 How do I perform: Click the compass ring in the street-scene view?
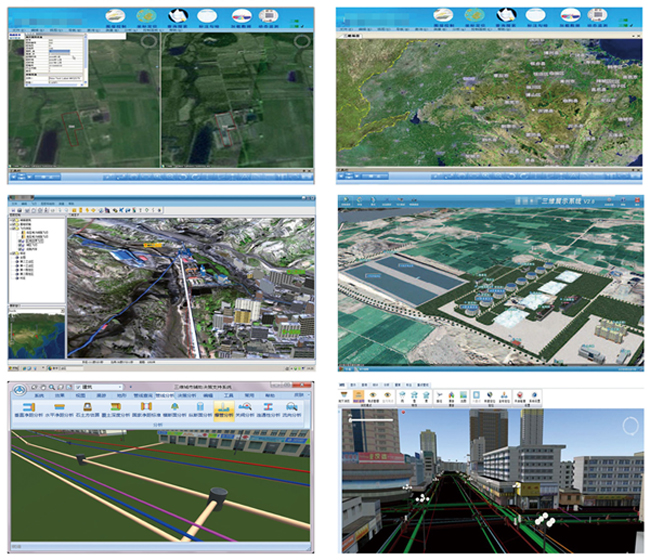coord(628,427)
